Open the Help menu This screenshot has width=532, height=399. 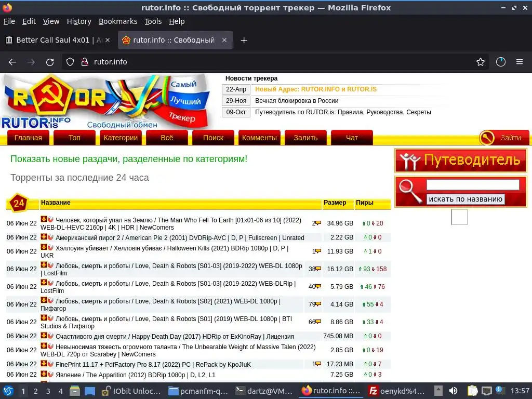tap(177, 21)
